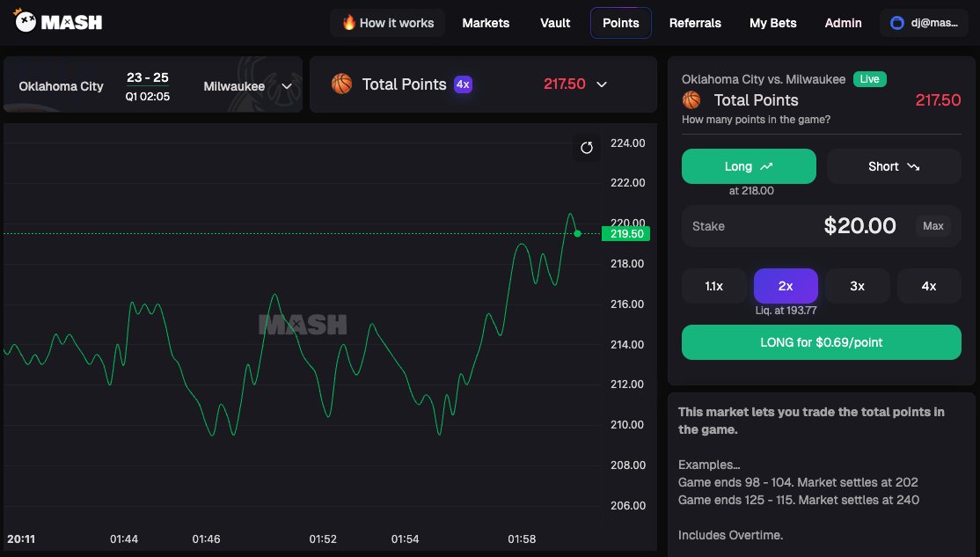Click the Stake label

pos(708,226)
